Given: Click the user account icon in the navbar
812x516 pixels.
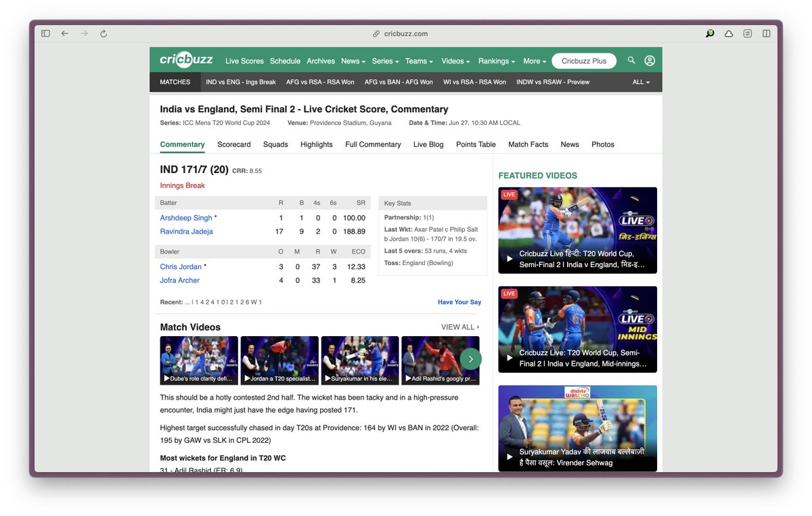Looking at the screenshot, I should [x=650, y=61].
